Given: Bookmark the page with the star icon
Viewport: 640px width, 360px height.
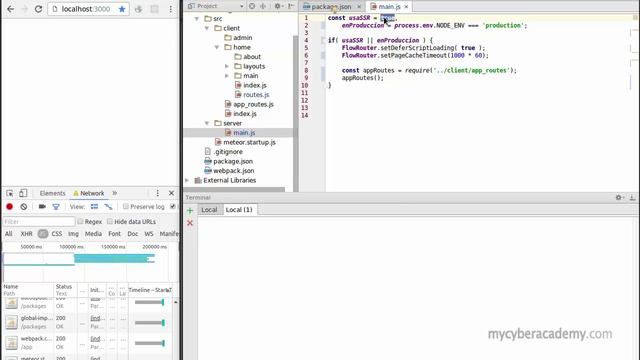Looking at the screenshot, I should (122, 9).
